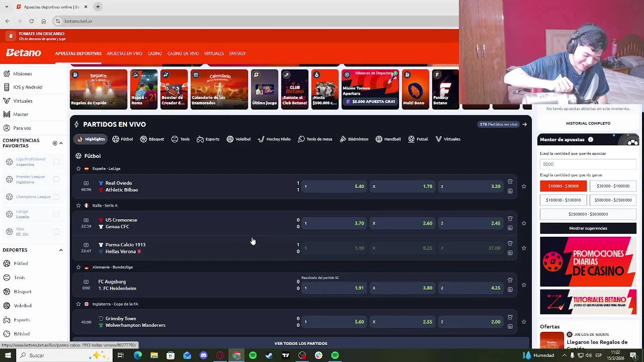This screenshot has width=644, height=362.
Task: Show Hockey Hielo live matches
Action: (x=274, y=139)
